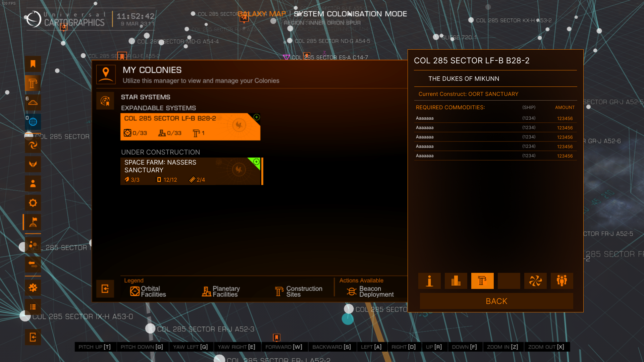Open the fleet carrier sidebar icon
The height and width of the screenshot is (362, 644).
pyautogui.click(x=33, y=102)
